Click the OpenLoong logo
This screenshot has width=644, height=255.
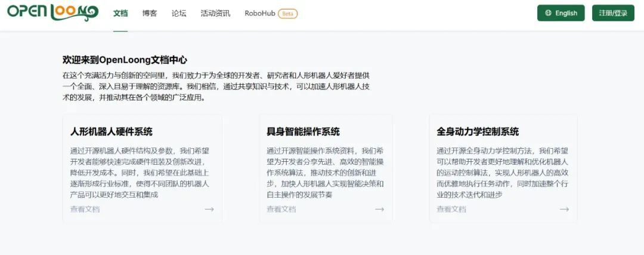coord(52,13)
